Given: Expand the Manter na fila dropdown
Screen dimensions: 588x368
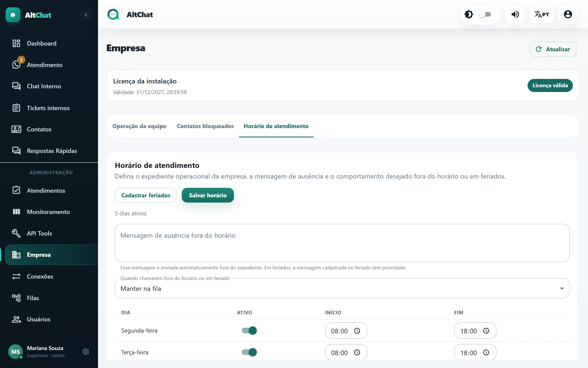Looking at the screenshot, I should [x=342, y=288].
